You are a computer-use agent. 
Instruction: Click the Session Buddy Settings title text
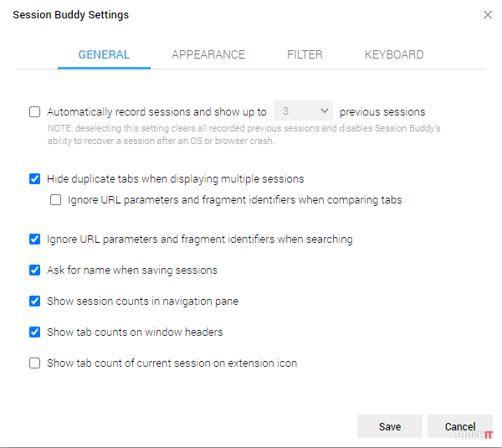tap(70, 15)
